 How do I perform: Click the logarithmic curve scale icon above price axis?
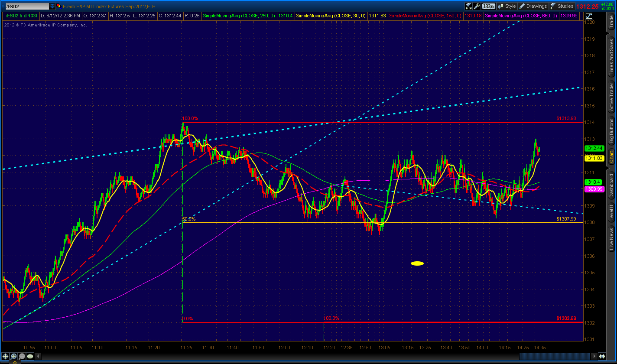coord(590,16)
